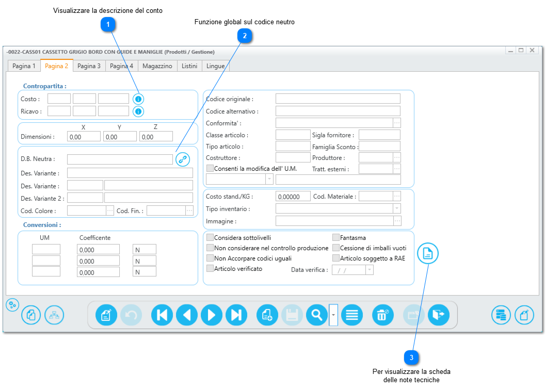Go to the next record
The height and width of the screenshot is (392, 547).
pyautogui.click(x=212, y=315)
